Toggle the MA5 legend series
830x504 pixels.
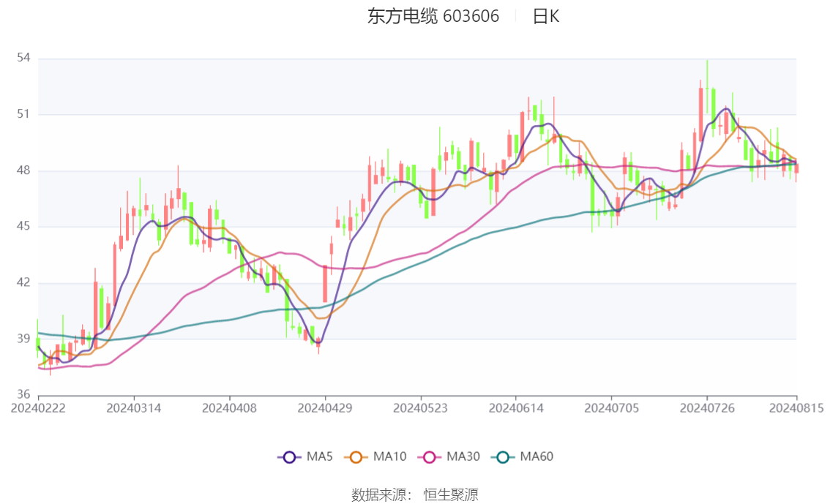tap(305, 457)
